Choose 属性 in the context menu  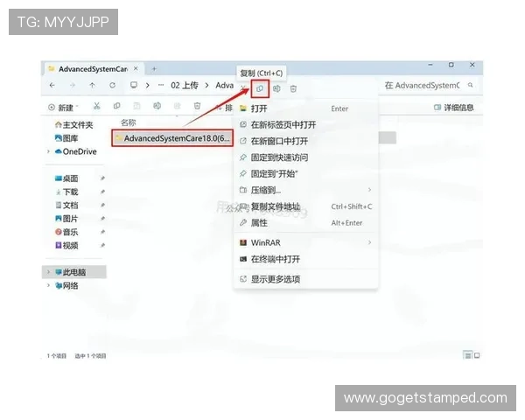click(306, 223)
